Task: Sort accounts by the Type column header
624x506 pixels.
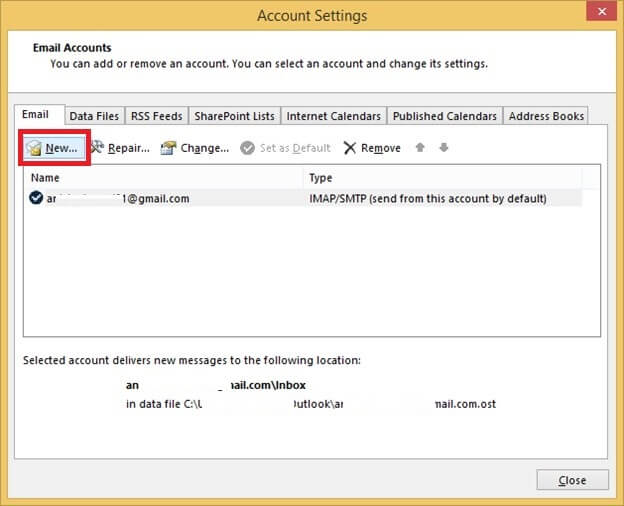Action: click(450, 177)
